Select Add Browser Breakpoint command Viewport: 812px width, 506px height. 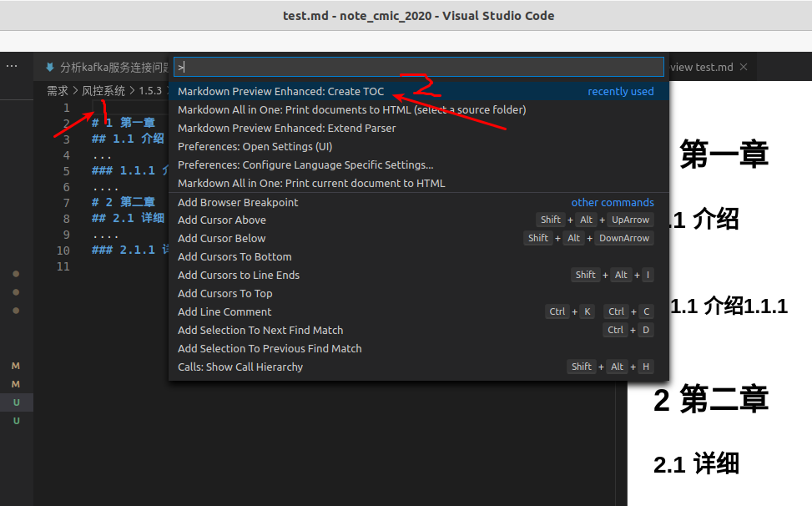coord(418,202)
